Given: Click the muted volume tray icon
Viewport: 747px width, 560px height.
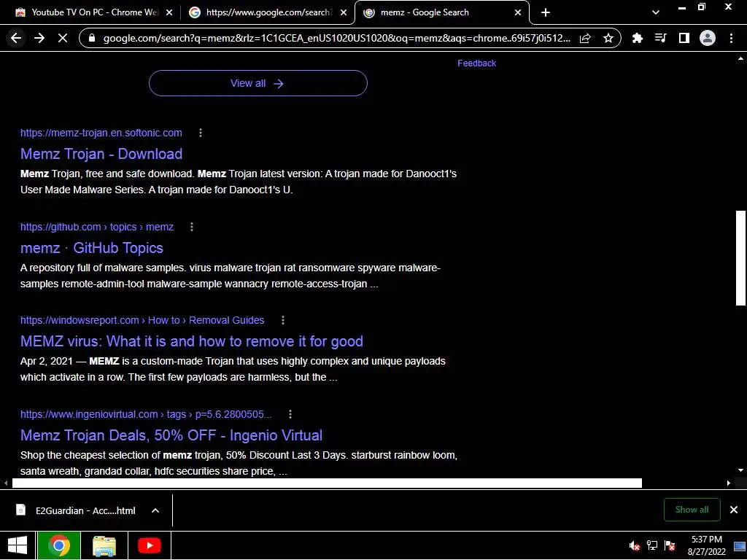Looking at the screenshot, I should (634, 545).
